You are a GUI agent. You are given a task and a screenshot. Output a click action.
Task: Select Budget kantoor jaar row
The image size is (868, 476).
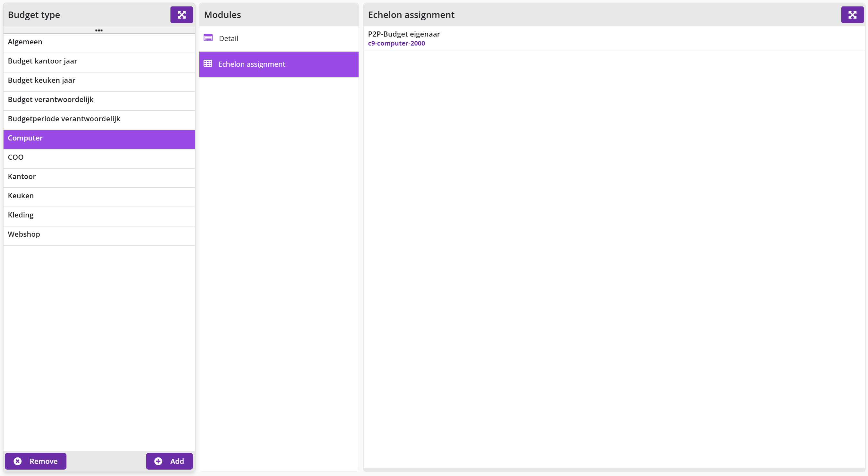click(x=99, y=62)
